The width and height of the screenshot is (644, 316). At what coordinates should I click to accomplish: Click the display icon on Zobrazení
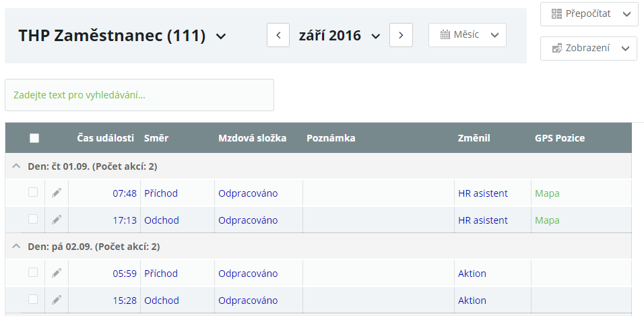coord(556,49)
